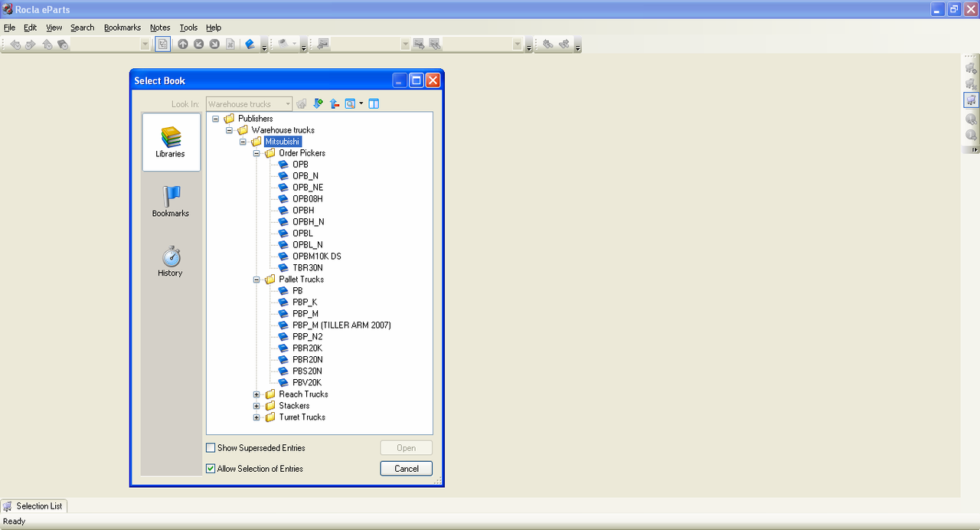Close the Select Book dialog
Image resolution: width=980 pixels, height=530 pixels.
coord(433,80)
